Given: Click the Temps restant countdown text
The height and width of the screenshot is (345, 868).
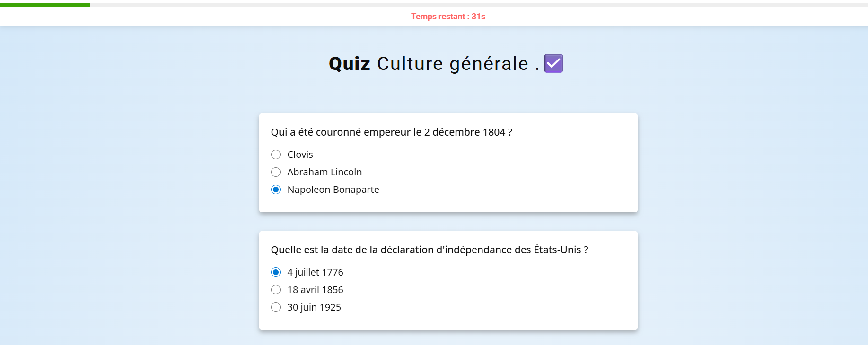Looking at the screenshot, I should tap(447, 17).
